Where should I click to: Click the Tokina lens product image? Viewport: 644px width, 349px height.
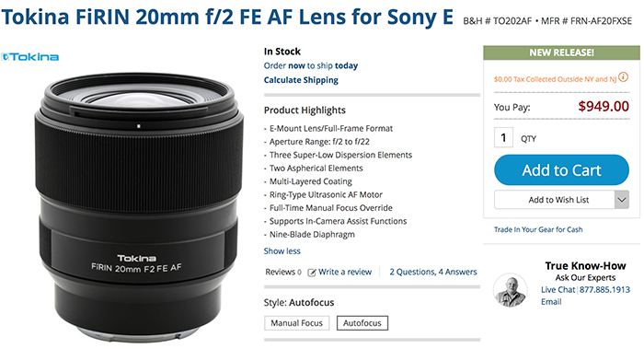tap(139, 207)
